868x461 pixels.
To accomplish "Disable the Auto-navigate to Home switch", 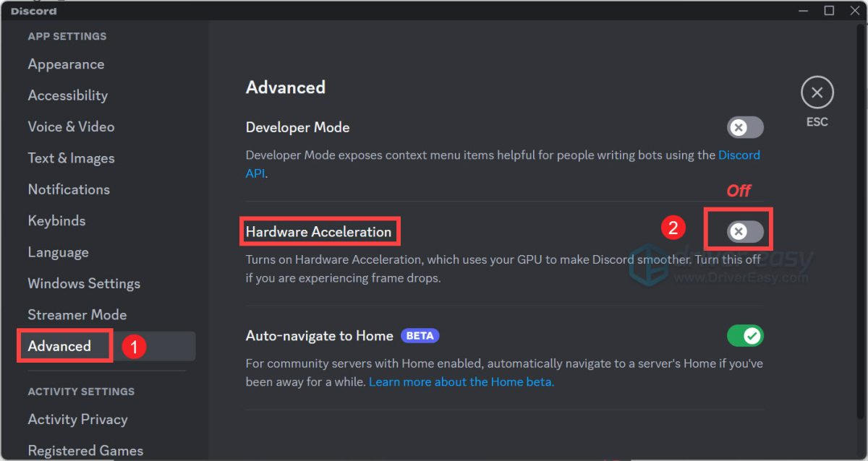I will pos(745,335).
